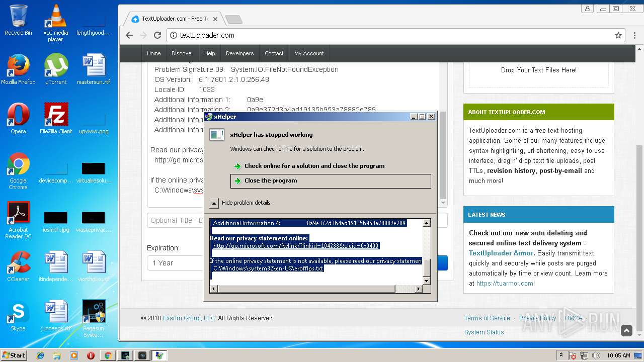Open Mozilla Firefox desktop shortcut
Screen dimensions: 644x362
point(18,69)
